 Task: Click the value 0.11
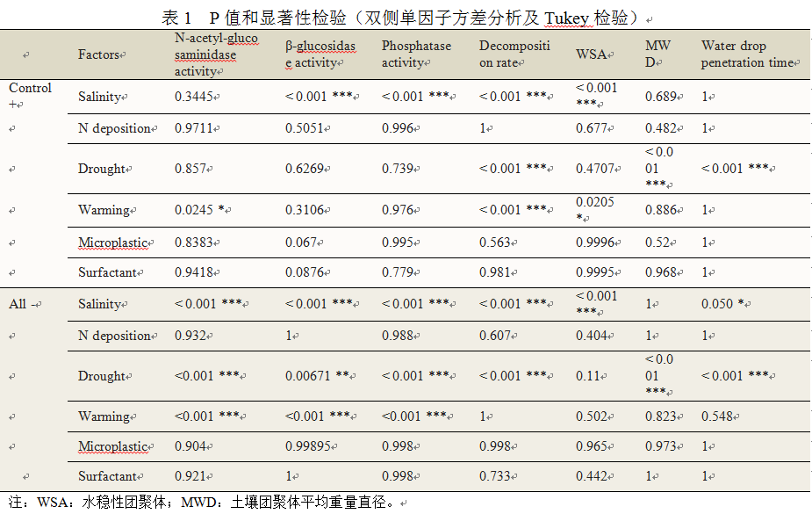[588, 376]
